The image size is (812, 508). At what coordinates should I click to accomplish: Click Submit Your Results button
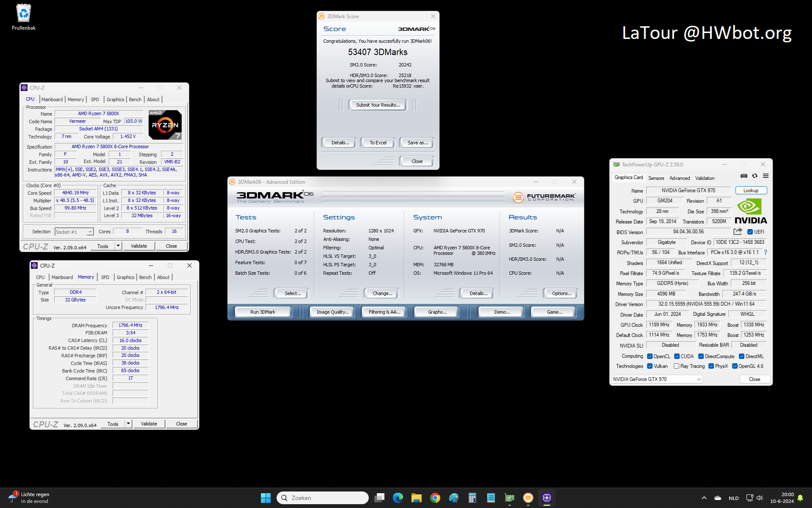pos(378,105)
